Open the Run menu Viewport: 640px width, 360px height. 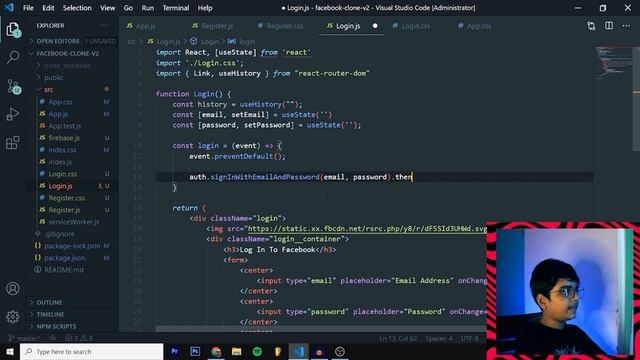pyautogui.click(x=148, y=8)
